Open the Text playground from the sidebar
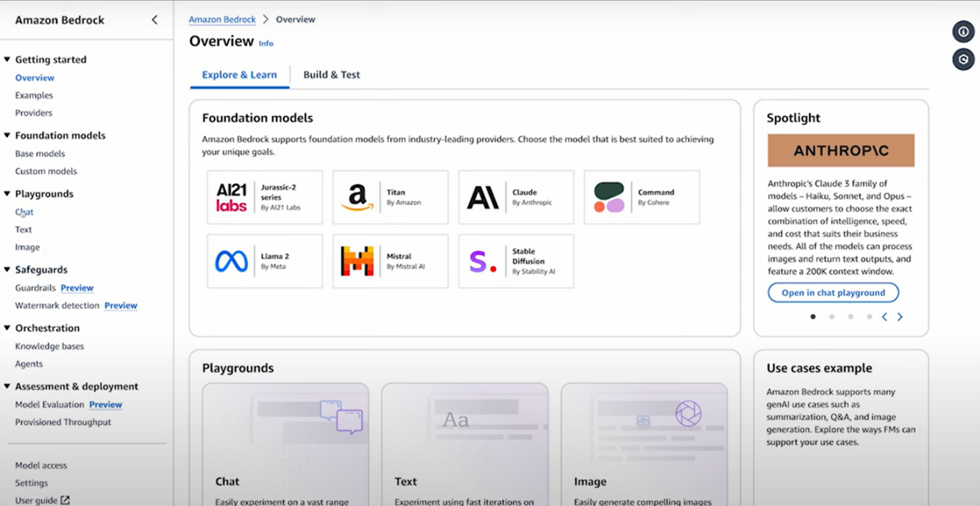The width and height of the screenshot is (980, 506). [23, 230]
